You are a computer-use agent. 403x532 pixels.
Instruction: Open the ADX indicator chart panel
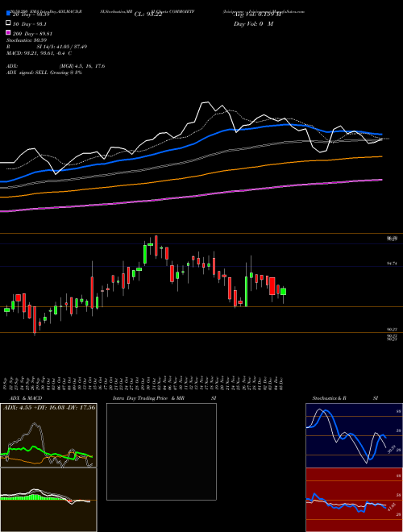click(48, 435)
